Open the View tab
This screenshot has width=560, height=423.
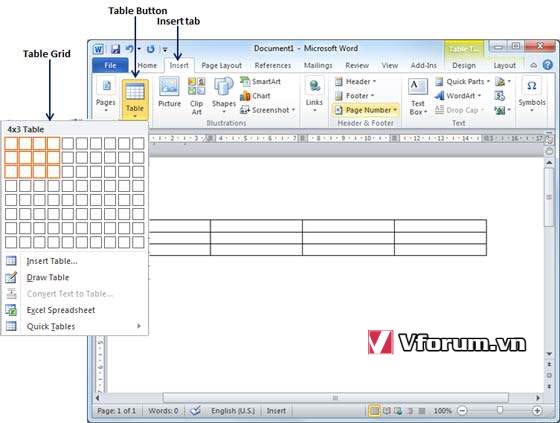pos(390,65)
